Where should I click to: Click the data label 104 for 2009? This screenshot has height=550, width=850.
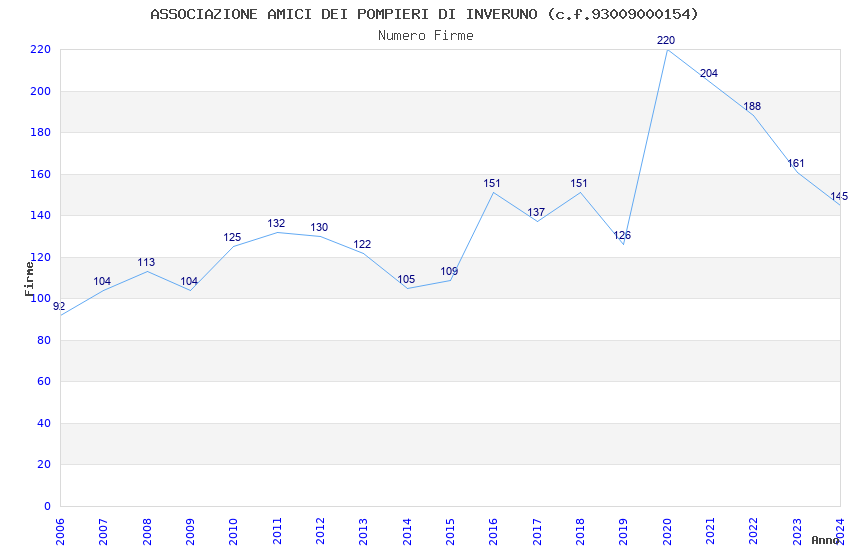tap(189, 281)
